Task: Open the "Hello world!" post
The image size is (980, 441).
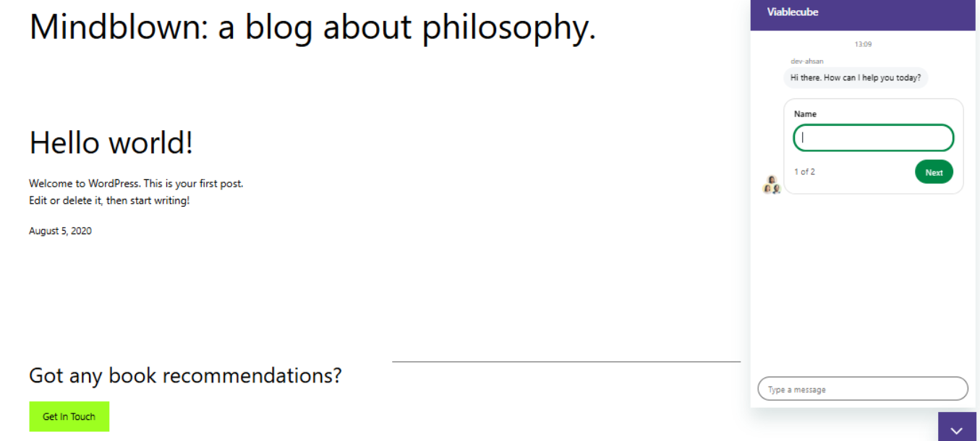Action: (111, 142)
